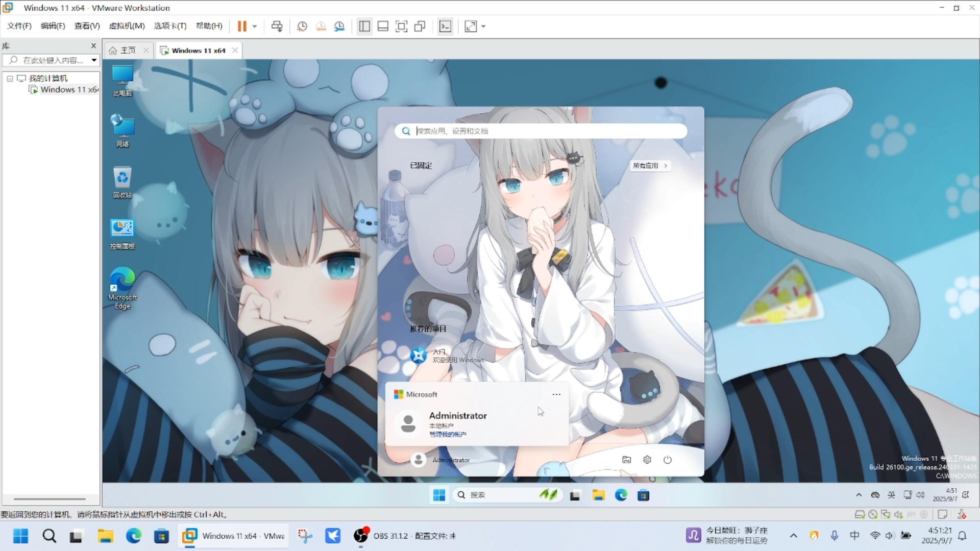Open File Explorer from Start menu footer
The height and width of the screenshot is (551, 980).
(x=626, y=460)
